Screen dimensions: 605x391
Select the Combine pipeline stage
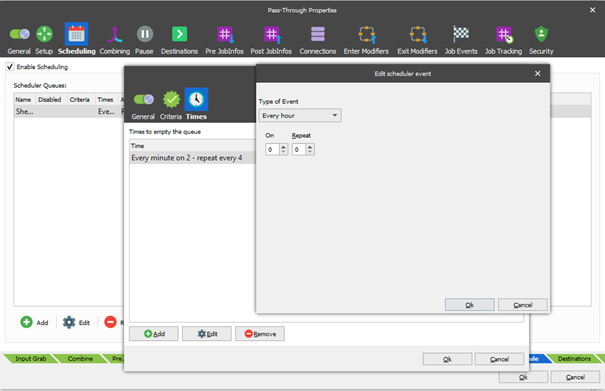[80, 359]
